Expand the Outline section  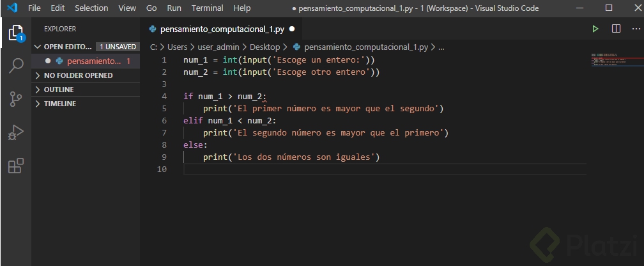point(59,90)
